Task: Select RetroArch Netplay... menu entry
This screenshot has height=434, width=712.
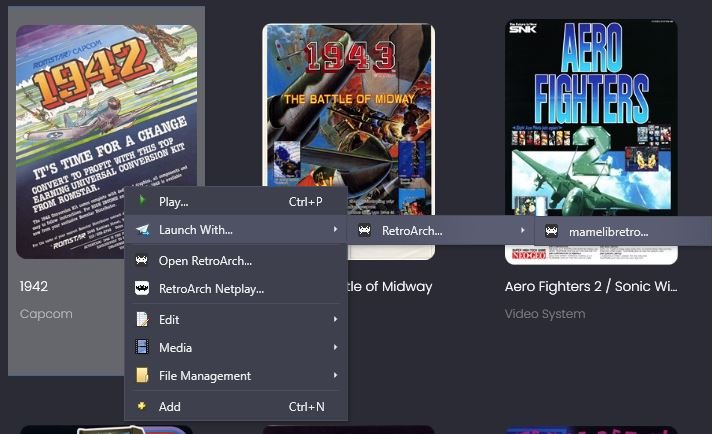Action: [236, 289]
